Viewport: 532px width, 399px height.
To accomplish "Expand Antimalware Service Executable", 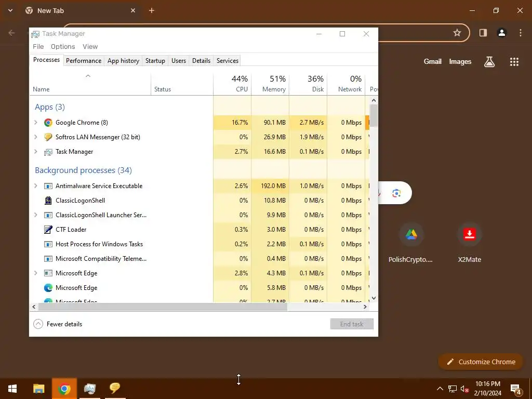I will click(x=36, y=186).
